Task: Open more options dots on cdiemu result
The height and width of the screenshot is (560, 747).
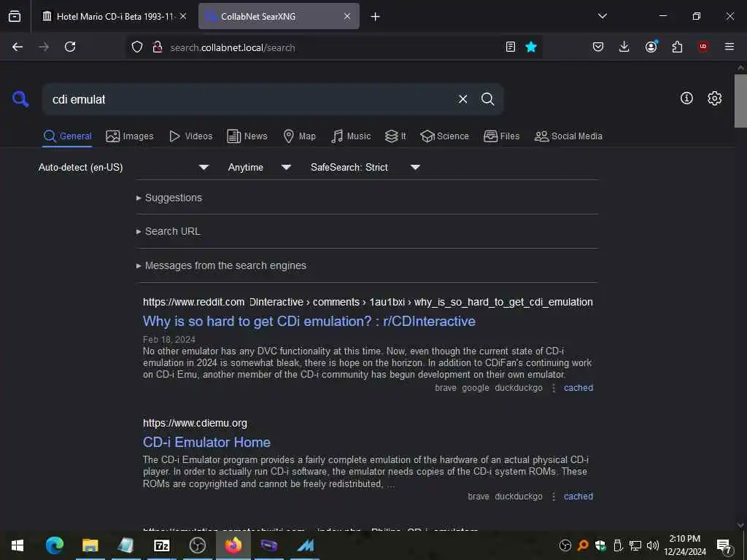Action: [x=554, y=497]
